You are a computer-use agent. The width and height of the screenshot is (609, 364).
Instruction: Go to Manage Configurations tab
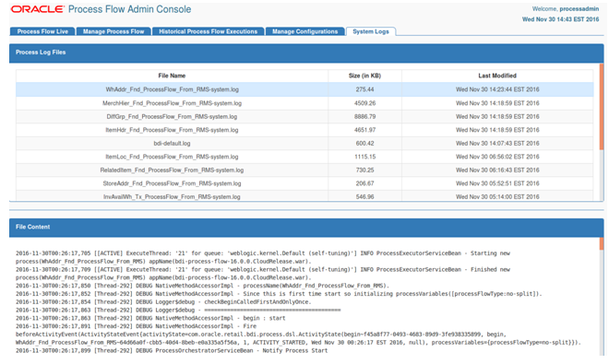(304, 31)
